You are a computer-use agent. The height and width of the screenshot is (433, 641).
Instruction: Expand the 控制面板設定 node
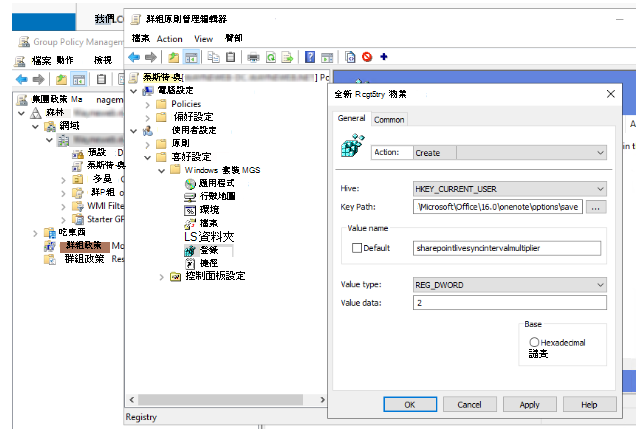pyautogui.click(x=161, y=277)
